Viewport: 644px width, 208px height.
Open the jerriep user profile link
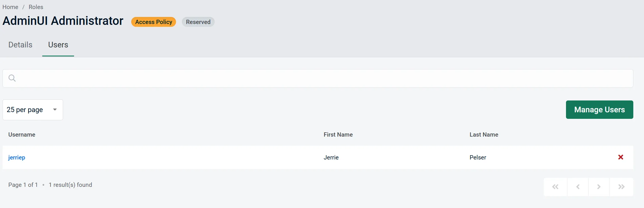coord(17,157)
